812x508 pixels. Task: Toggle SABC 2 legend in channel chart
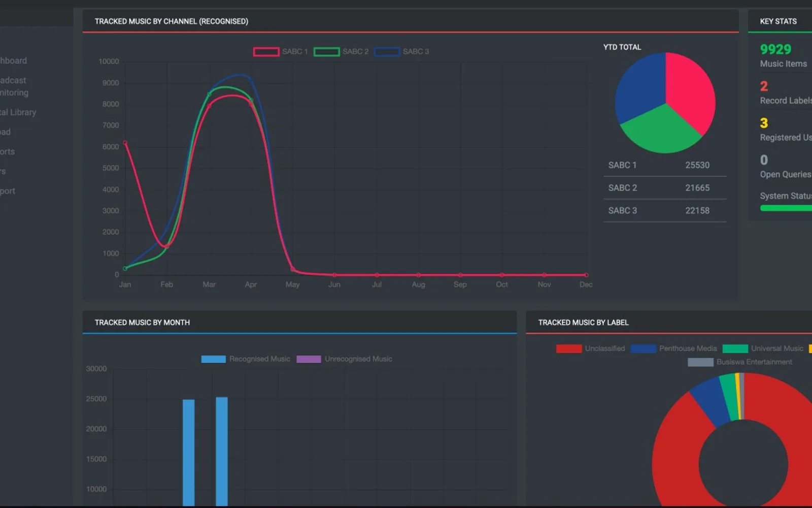tap(341, 51)
